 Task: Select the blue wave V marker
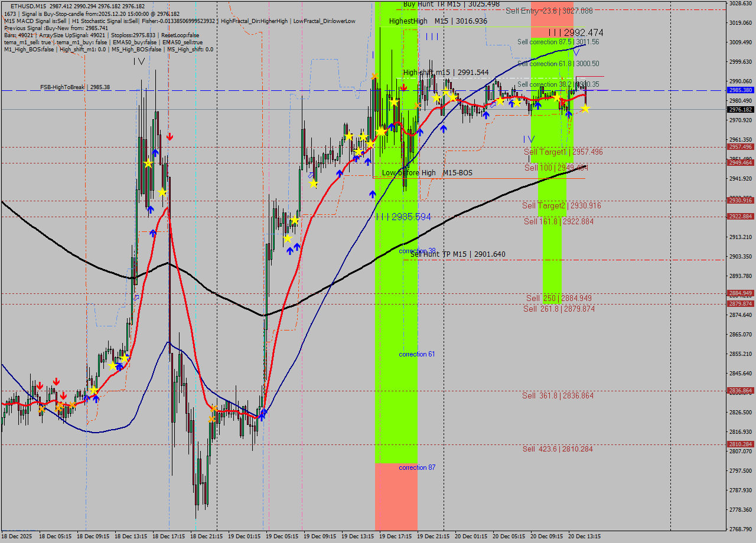575,53
